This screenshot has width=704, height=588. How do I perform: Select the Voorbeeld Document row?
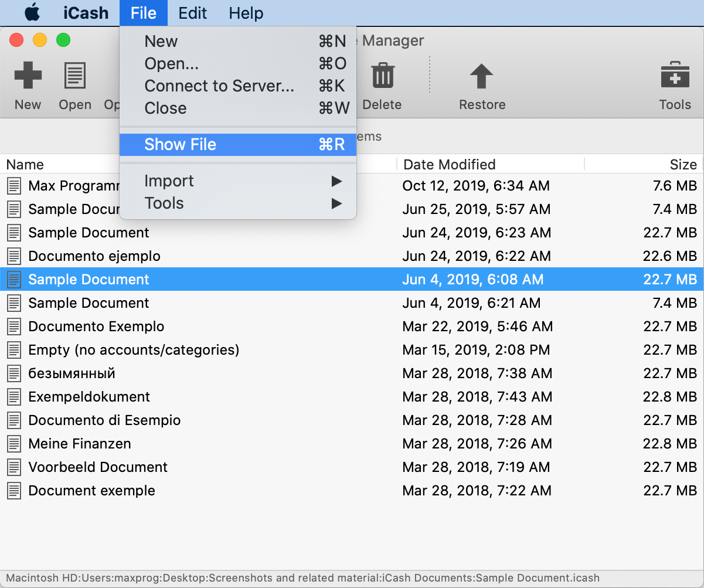(352, 467)
